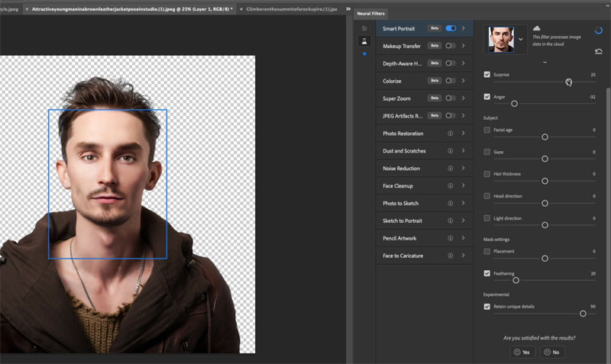
Task: Click the tab overflow double-arrow icon
Action: tap(348, 9)
